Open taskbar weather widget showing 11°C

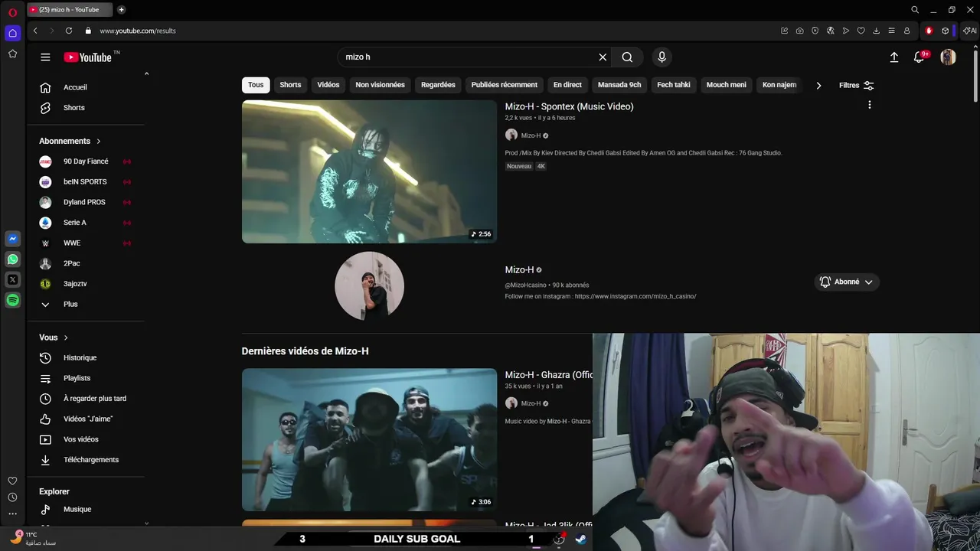[x=32, y=538]
